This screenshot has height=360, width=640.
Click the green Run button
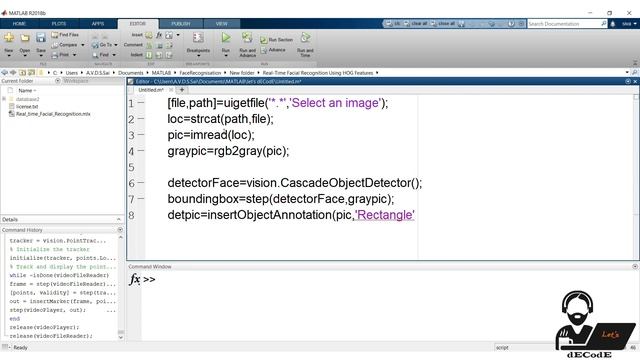tap(226, 38)
